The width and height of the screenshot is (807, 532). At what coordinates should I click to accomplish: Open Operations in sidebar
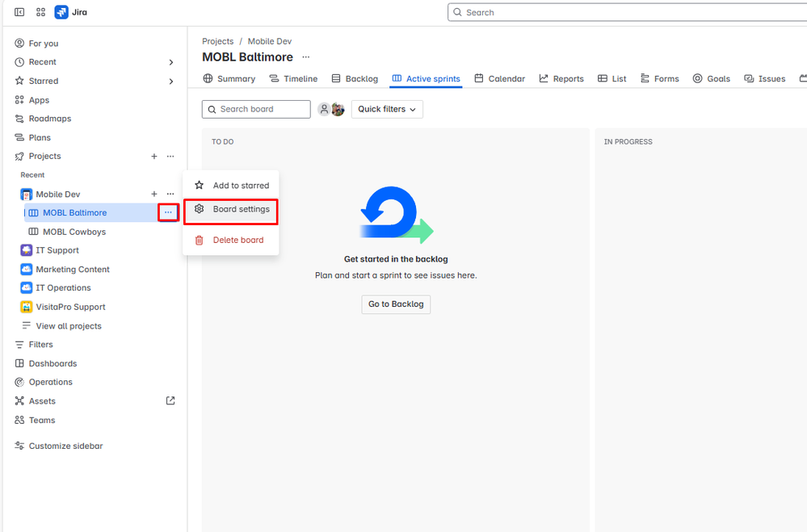tap(44, 382)
